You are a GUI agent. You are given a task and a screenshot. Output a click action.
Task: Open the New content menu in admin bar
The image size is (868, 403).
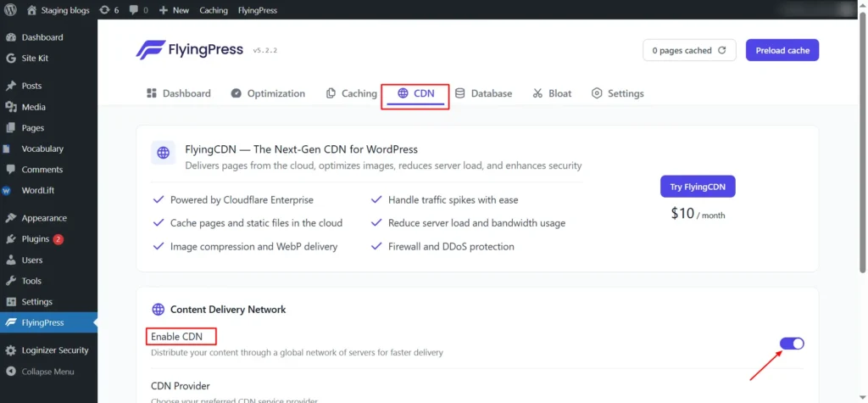point(174,10)
